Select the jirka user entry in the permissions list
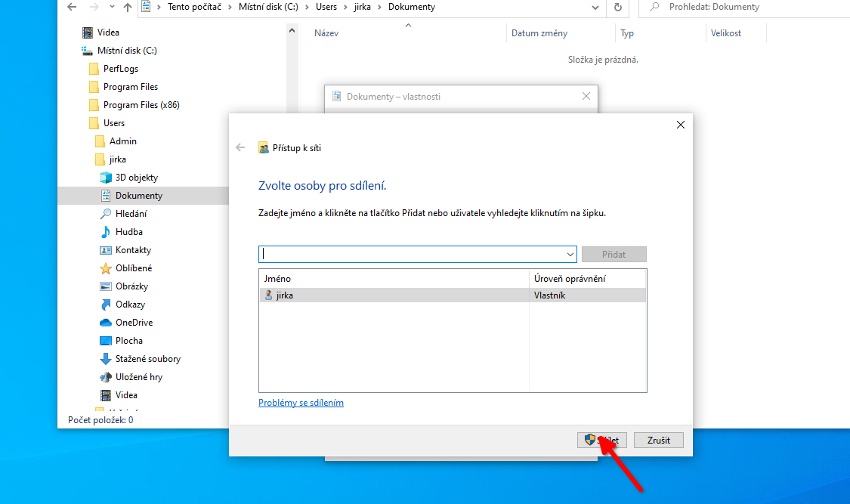This screenshot has height=504, width=850. click(283, 295)
